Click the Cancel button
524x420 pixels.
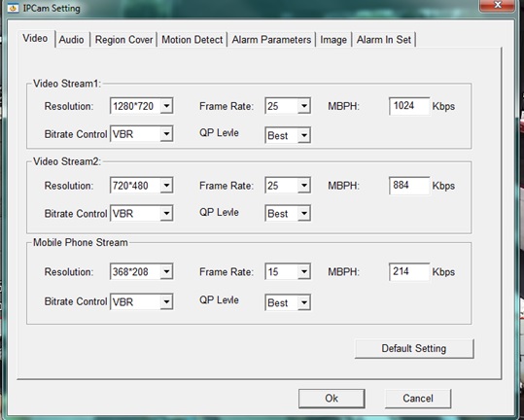pyautogui.click(x=418, y=399)
